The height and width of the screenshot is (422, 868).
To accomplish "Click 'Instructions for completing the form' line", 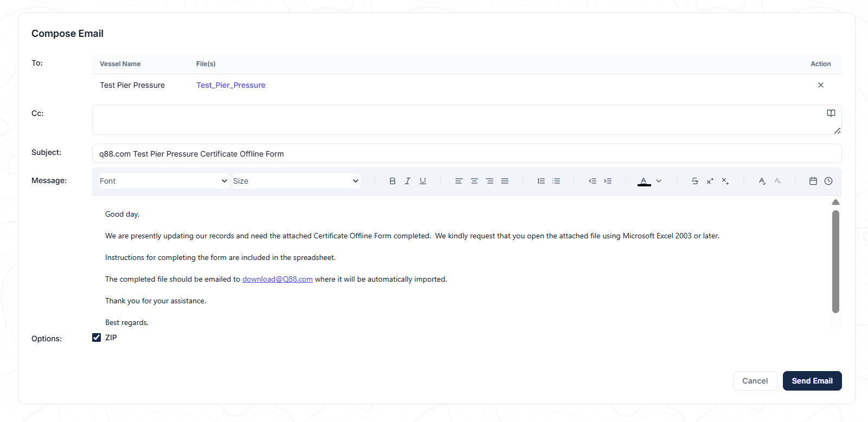I will [x=221, y=257].
